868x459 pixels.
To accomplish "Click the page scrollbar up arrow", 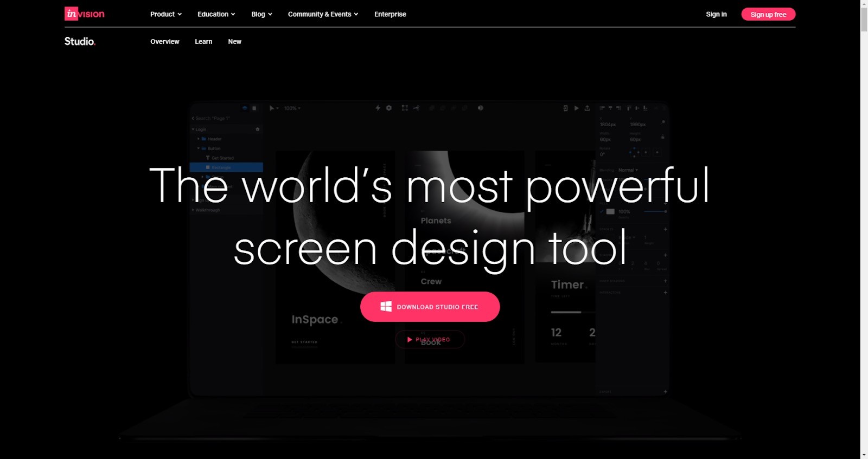I will point(864,4).
